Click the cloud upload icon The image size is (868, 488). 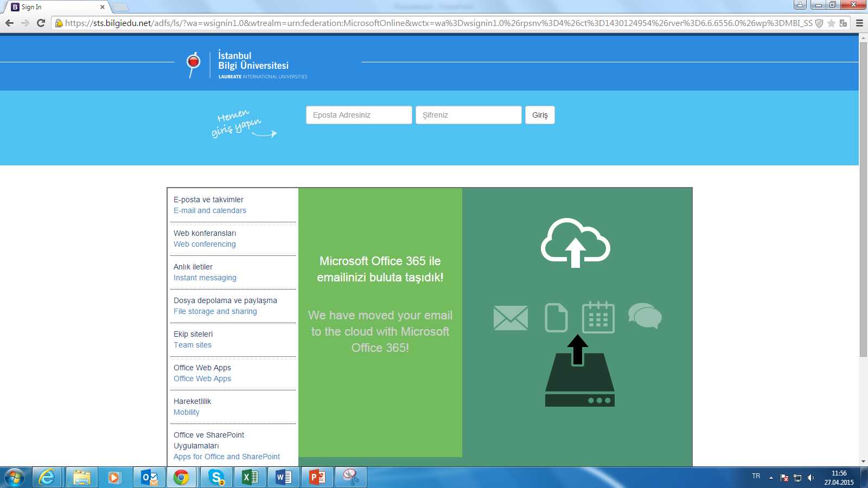point(576,243)
